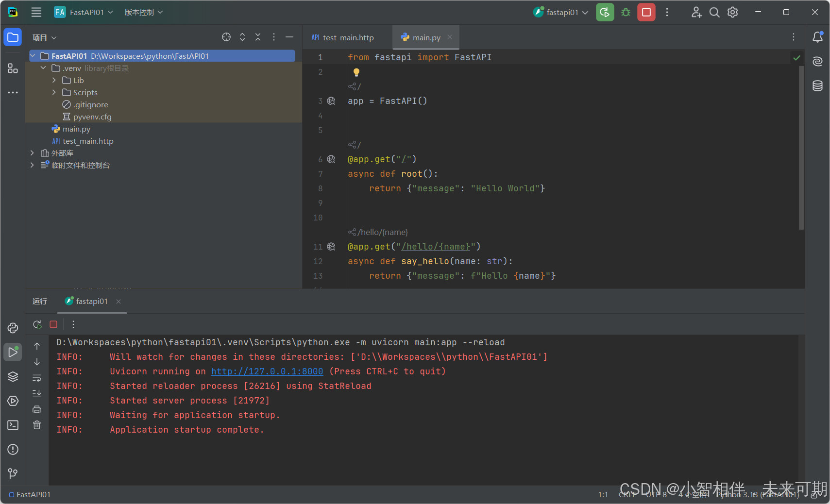
Task: Open run panel more options
Action: [73, 324]
